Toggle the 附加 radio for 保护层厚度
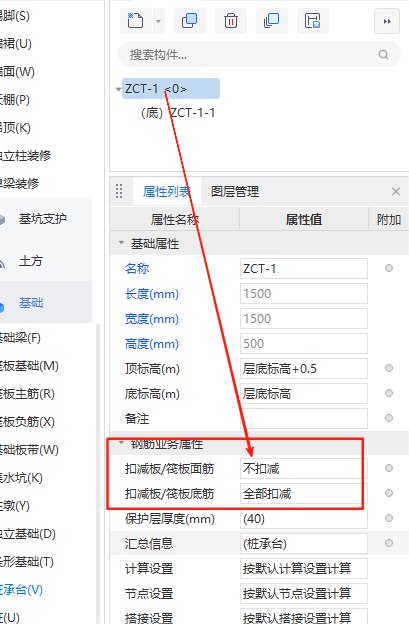Image resolution: width=409 pixels, height=624 pixels. [389, 518]
